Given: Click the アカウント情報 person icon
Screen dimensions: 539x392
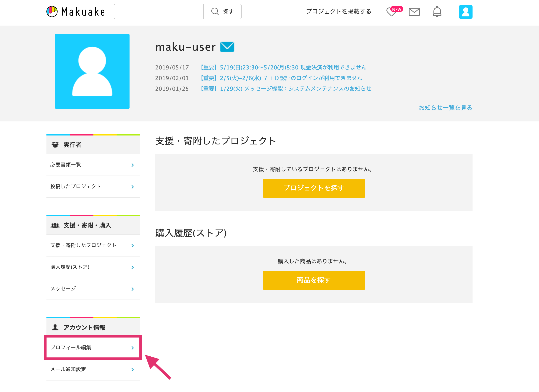Looking at the screenshot, I should pyautogui.click(x=55, y=327).
